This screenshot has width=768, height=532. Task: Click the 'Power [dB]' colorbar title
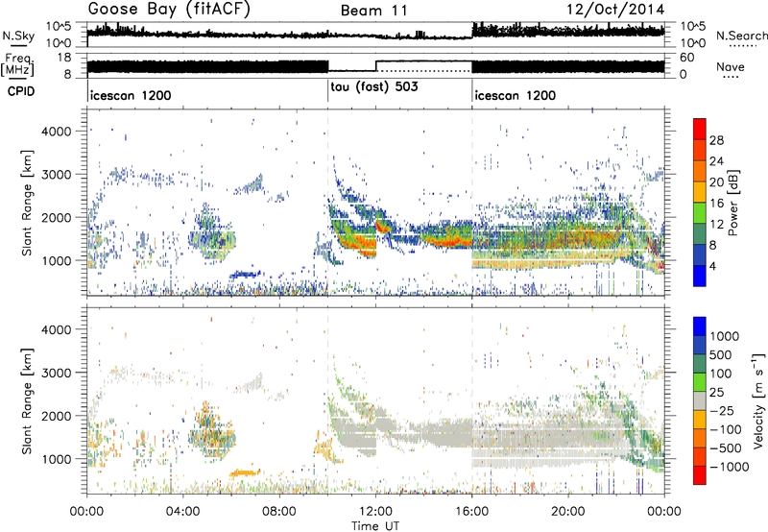[732, 203]
